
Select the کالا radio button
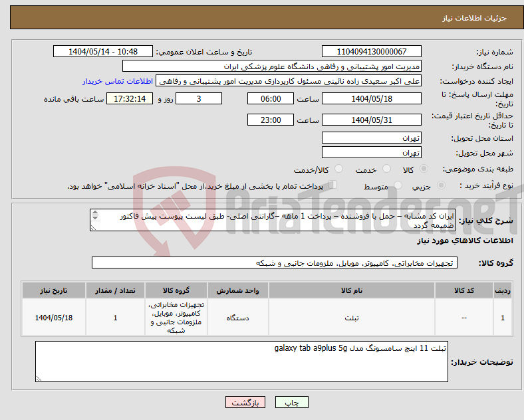424,169
